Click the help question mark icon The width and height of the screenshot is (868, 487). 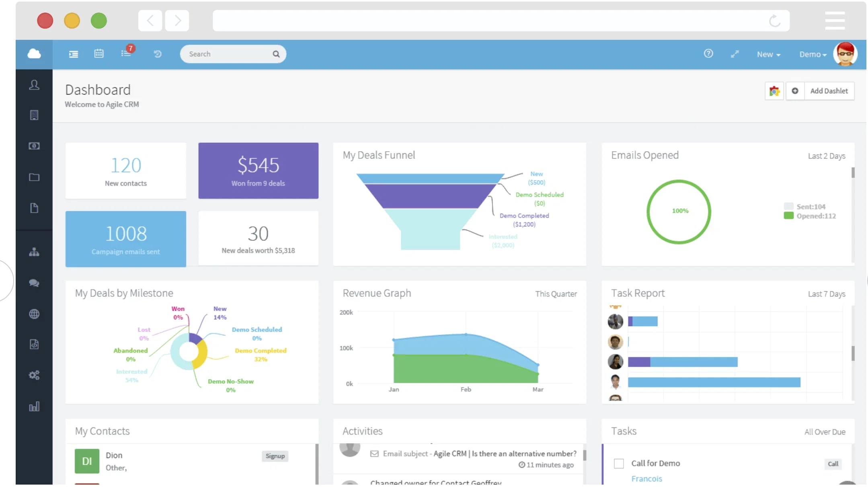coord(708,53)
